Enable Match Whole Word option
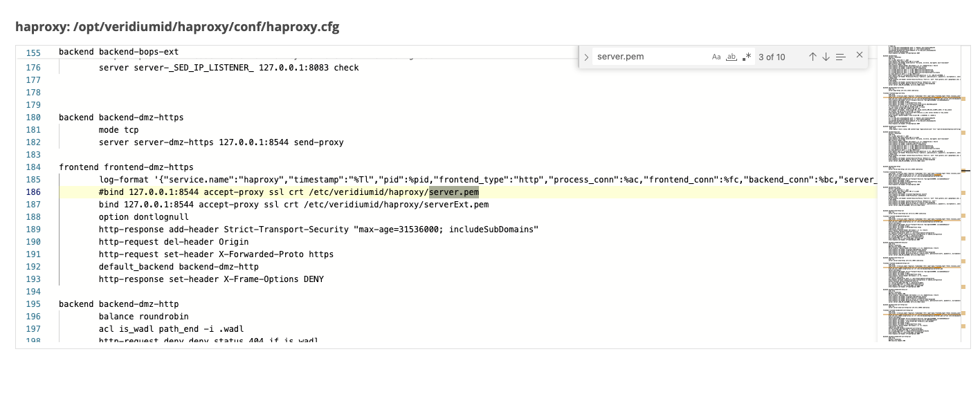This screenshot has height=412, width=980. click(x=731, y=57)
